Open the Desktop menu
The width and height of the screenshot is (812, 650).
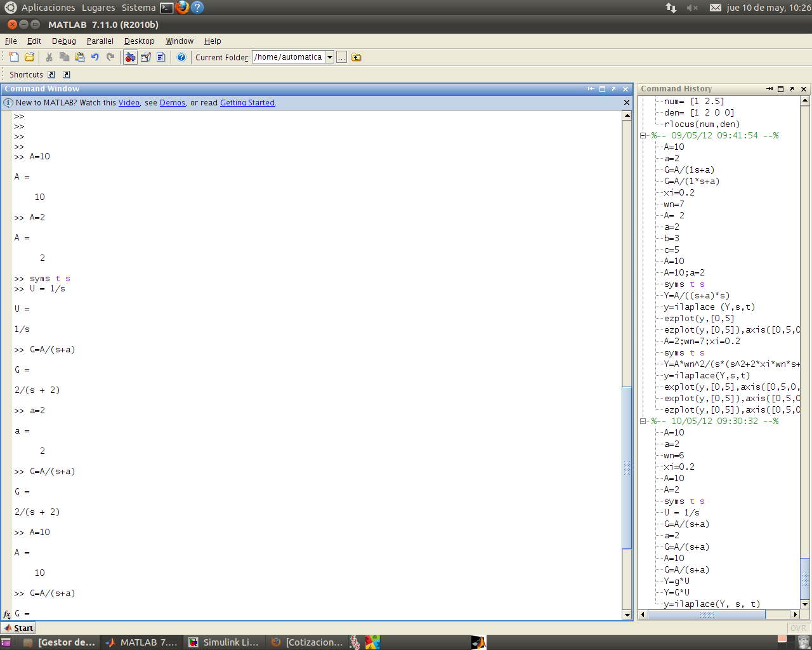click(x=139, y=41)
